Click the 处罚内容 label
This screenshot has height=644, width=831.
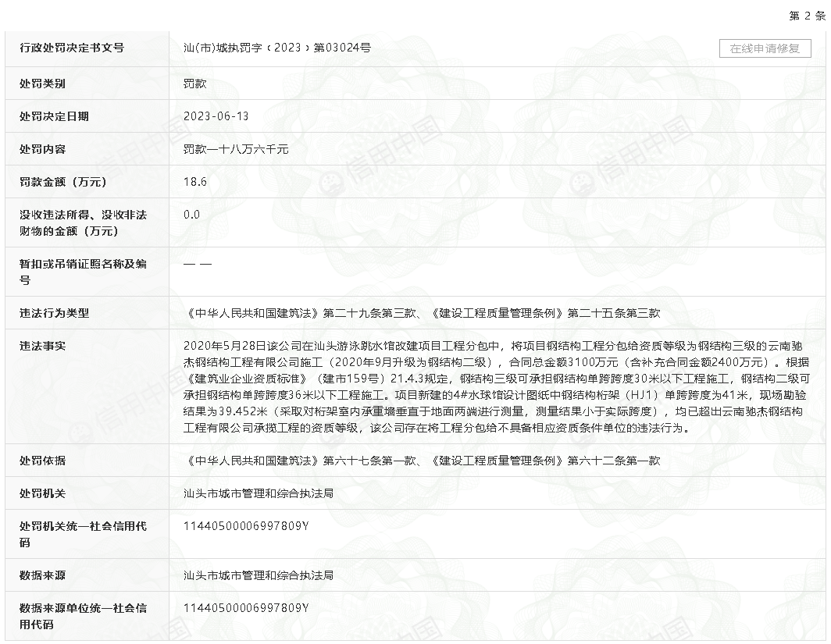42,149
